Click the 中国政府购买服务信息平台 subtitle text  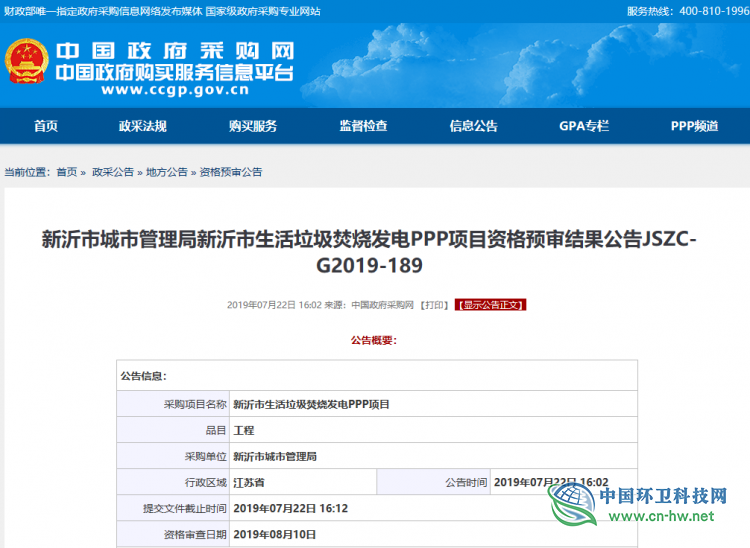[175, 72]
